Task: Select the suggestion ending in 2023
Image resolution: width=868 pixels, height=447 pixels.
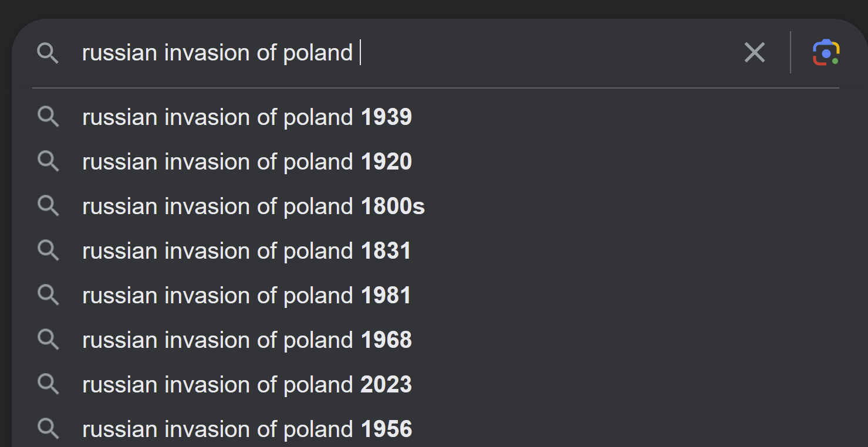Action: click(x=247, y=385)
